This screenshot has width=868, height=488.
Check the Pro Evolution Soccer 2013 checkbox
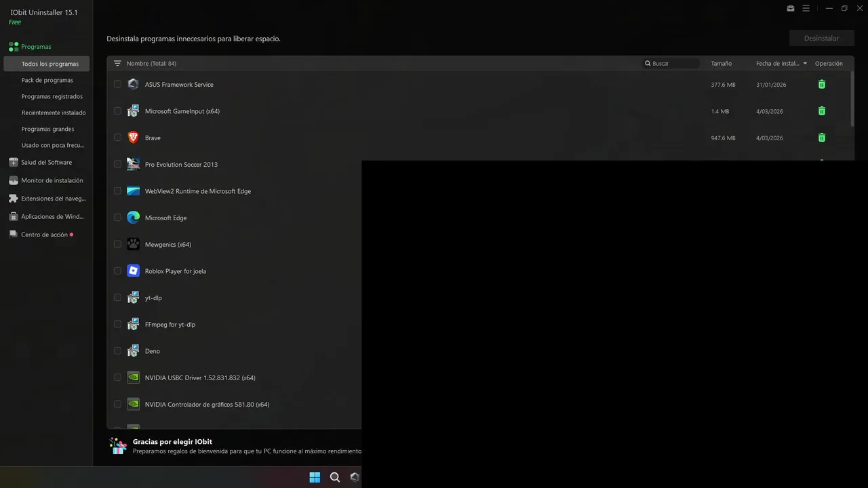pos(117,164)
